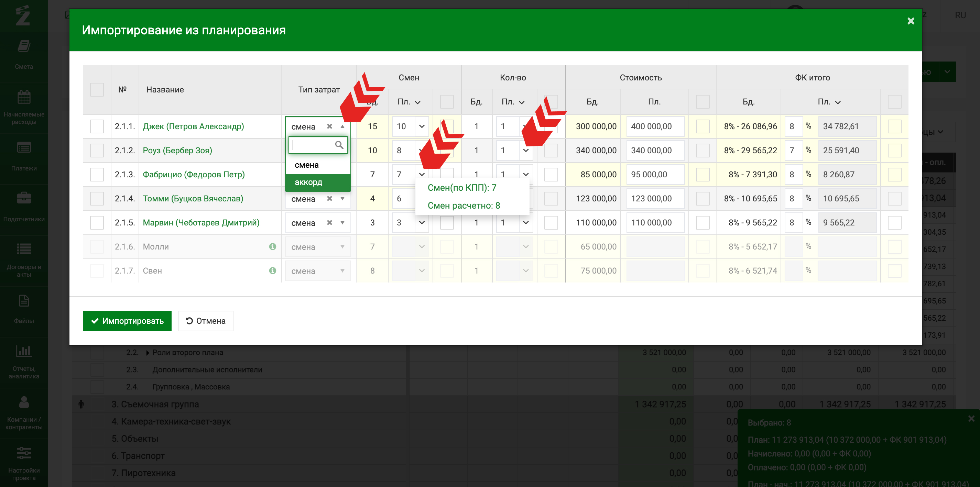This screenshot has width=980, height=487.
Task: Click the Импортировать button
Action: point(127,321)
